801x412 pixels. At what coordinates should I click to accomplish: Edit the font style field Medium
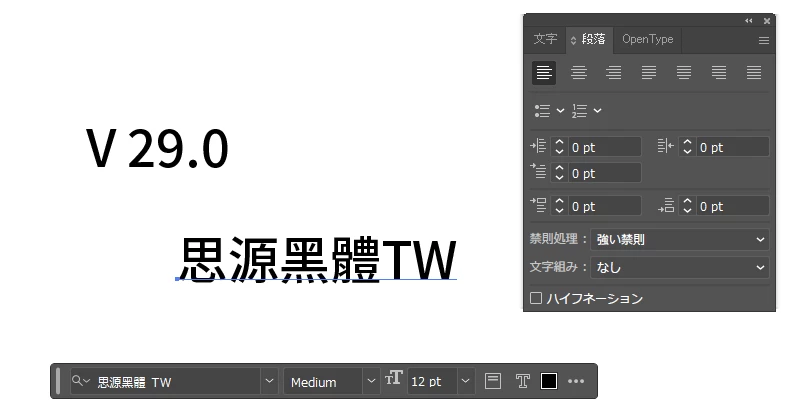[323, 381]
